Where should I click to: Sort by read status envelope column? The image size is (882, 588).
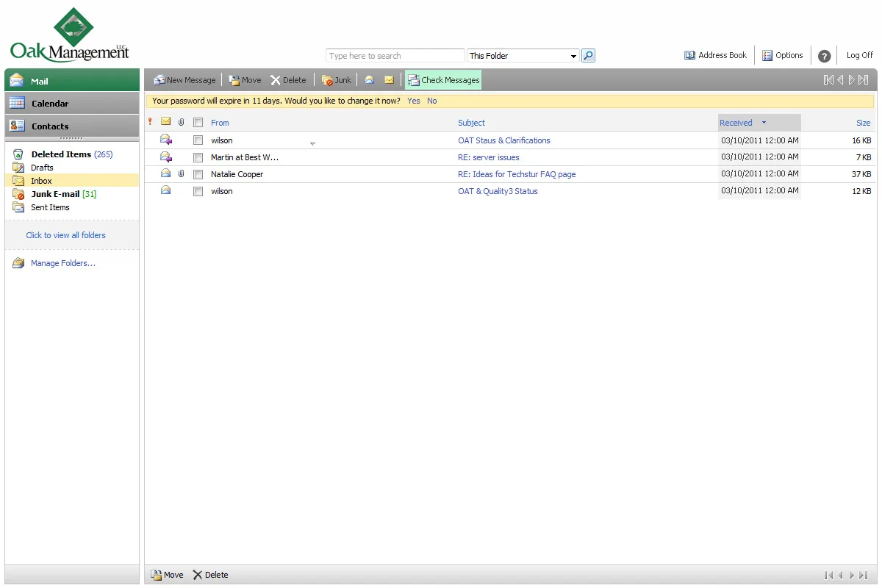pyautogui.click(x=166, y=122)
